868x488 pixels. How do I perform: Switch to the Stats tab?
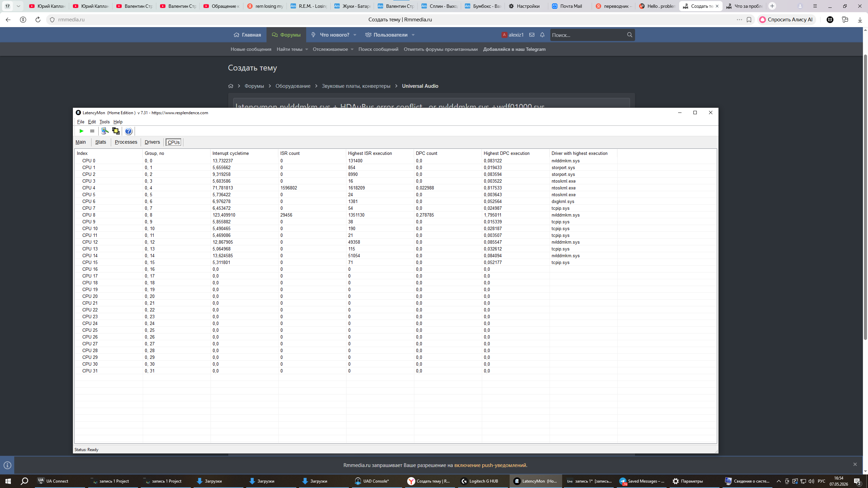pos(101,142)
